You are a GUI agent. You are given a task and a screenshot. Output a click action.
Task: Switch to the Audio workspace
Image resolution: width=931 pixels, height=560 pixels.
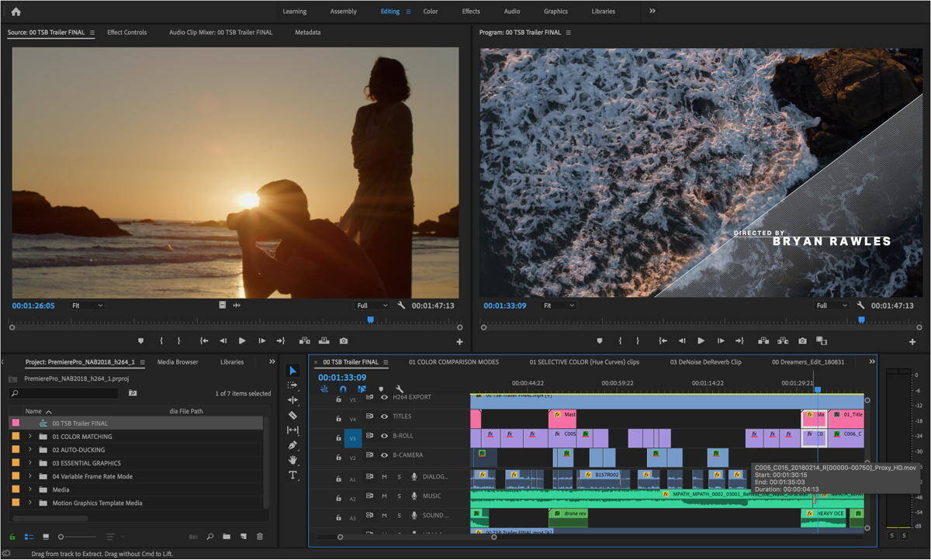point(512,12)
